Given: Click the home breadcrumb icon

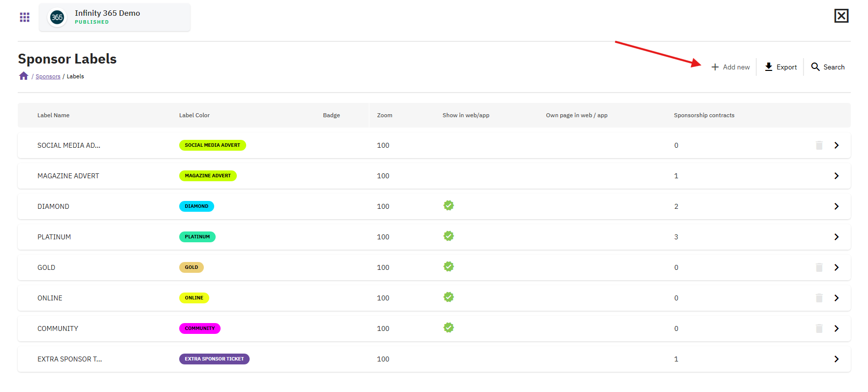Looking at the screenshot, I should click(x=24, y=76).
